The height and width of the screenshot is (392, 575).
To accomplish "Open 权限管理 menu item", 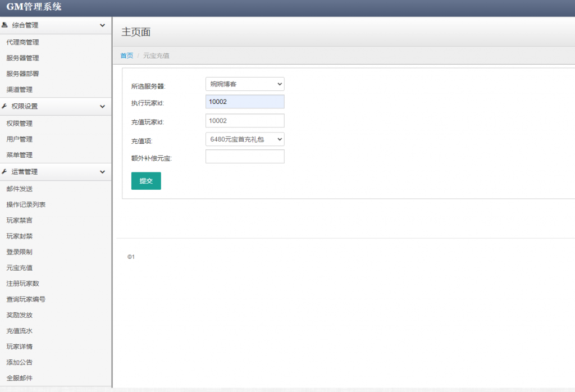I will click(x=20, y=124).
